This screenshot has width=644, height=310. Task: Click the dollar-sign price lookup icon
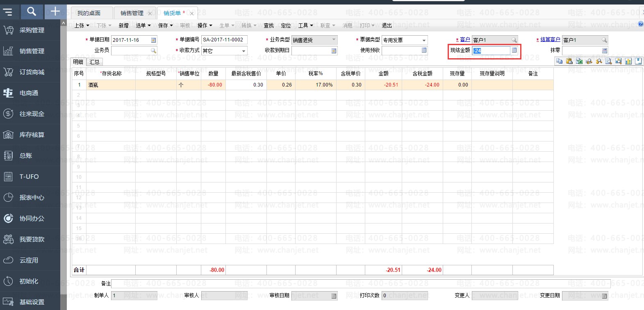(x=598, y=61)
